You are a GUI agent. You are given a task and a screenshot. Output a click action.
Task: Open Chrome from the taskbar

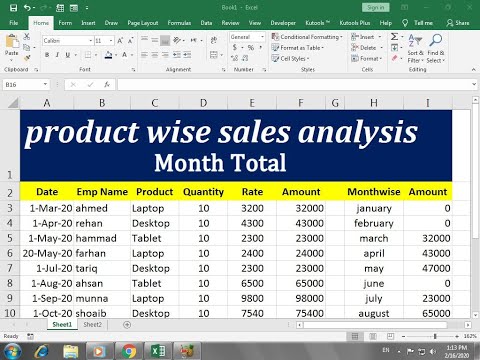129,351
